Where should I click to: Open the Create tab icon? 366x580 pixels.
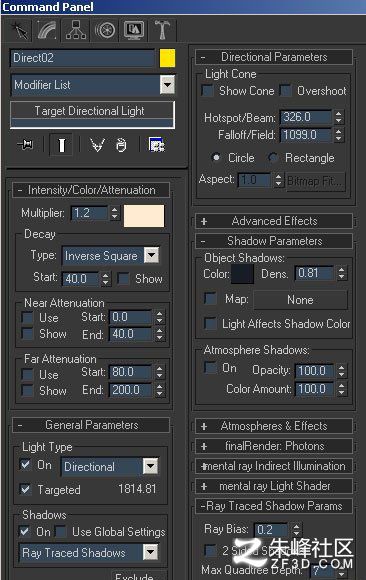tap(20, 30)
